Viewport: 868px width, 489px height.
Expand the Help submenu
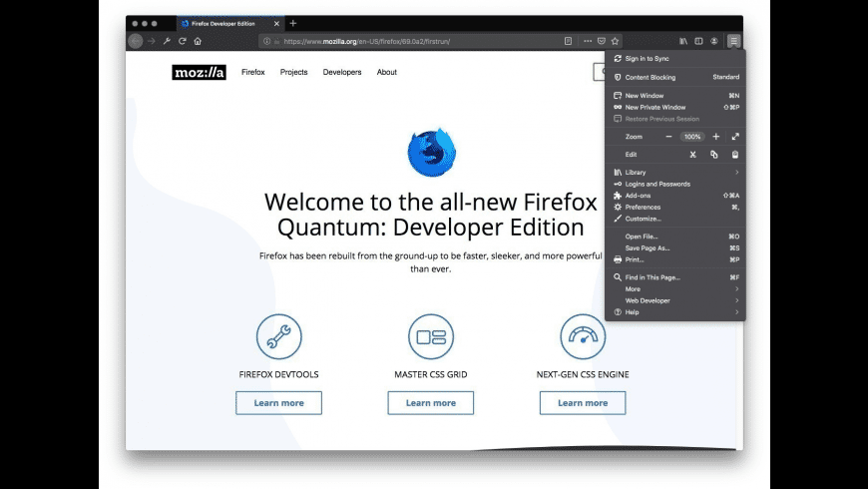click(x=675, y=312)
